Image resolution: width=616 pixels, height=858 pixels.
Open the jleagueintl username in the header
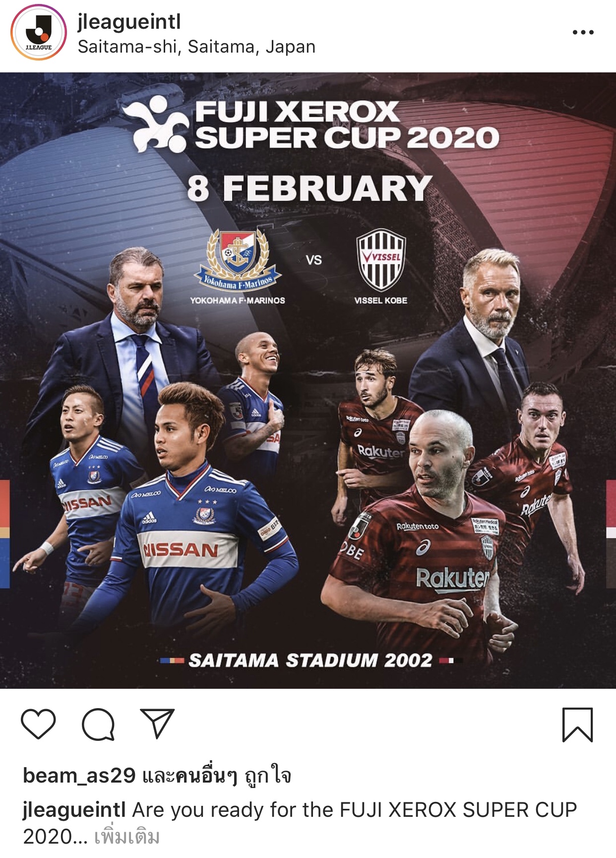pyautogui.click(x=129, y=22)
